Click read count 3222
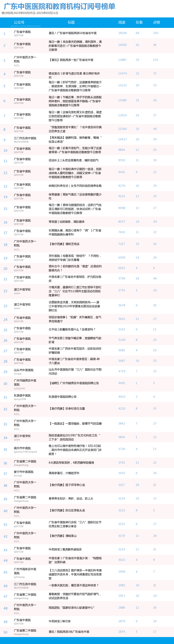 click(x=122, y=510)
